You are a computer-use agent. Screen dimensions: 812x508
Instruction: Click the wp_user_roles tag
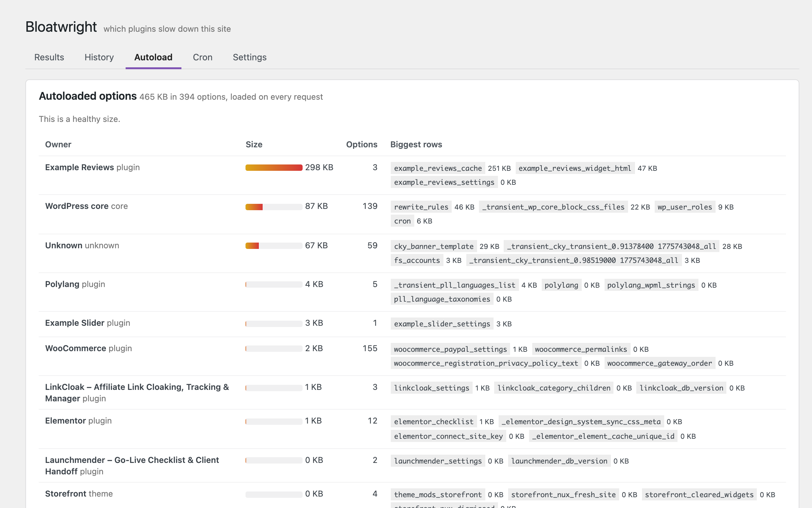coord(685,207)
